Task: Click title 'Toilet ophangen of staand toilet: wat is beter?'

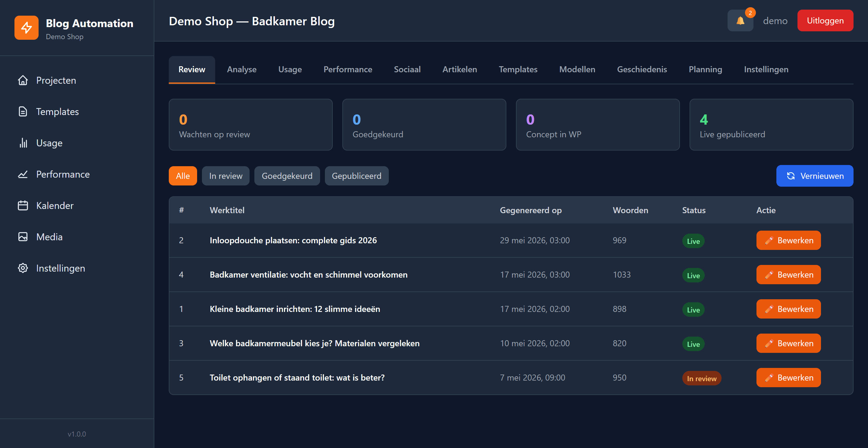Action: (x=297, y=378)
